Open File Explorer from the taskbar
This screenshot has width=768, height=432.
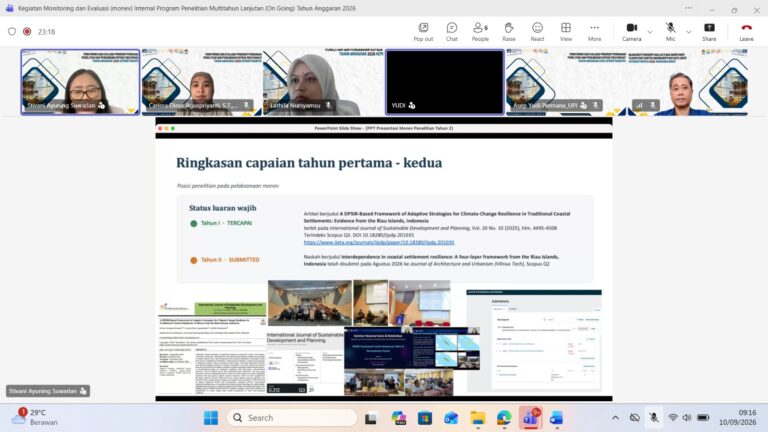click(x=478, y=418)
